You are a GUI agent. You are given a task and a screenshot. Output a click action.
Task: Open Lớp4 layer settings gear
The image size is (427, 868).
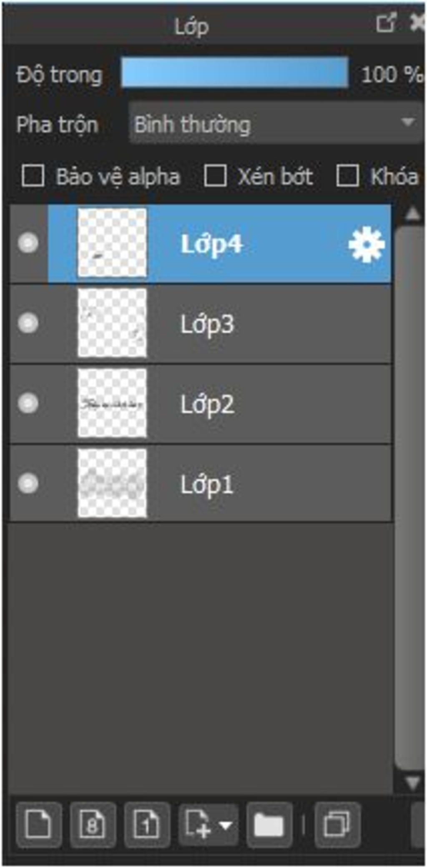pos(366,245)
